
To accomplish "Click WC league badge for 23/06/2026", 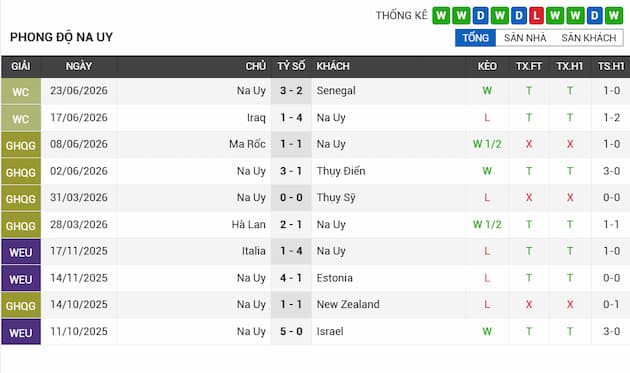I will [x=21, y=91].
